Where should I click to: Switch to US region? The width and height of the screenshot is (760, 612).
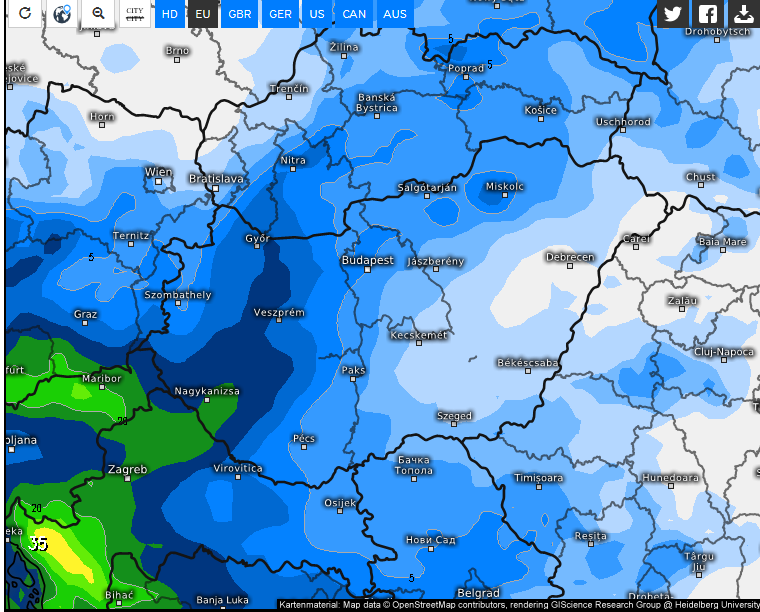click(x=317, y=14)
